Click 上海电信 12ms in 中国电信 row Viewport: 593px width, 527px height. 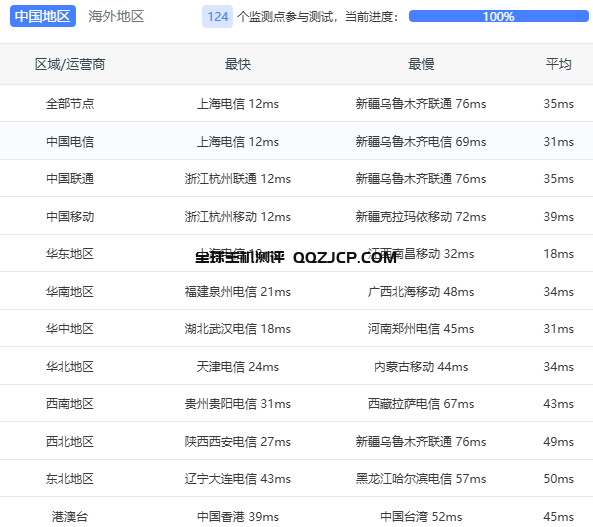238,141
